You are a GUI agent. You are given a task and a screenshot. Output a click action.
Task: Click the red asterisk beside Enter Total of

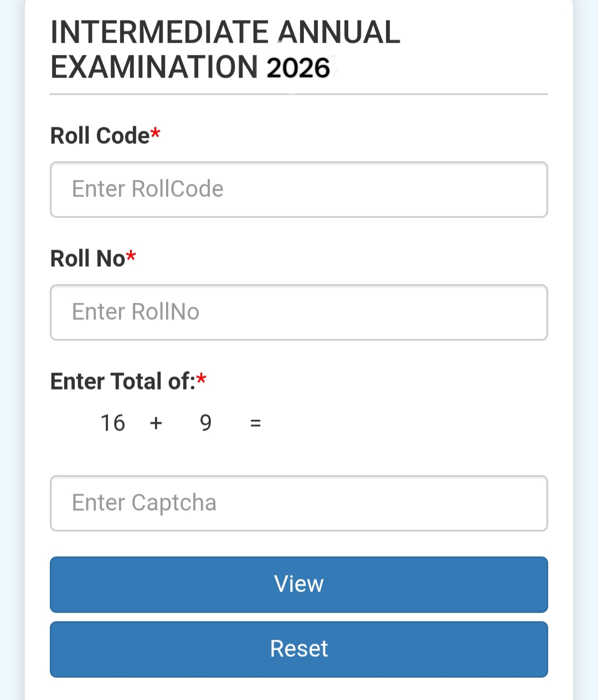coord(202,379)
